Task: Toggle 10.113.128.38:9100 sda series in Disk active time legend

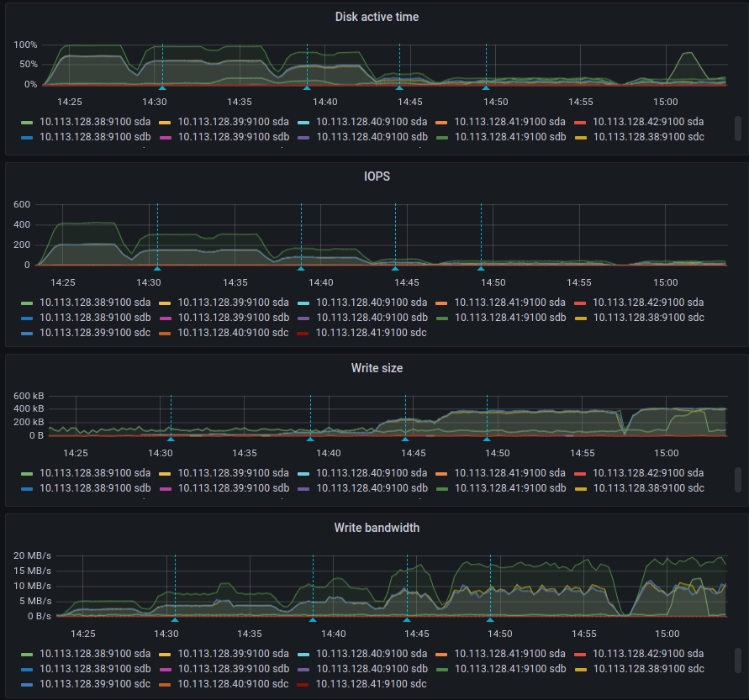Action: tap(95, 122)
